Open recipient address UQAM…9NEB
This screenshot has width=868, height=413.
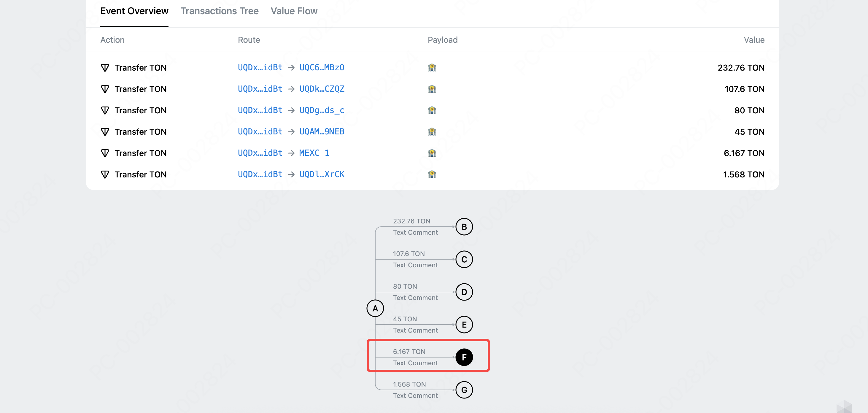pos(322,131)
